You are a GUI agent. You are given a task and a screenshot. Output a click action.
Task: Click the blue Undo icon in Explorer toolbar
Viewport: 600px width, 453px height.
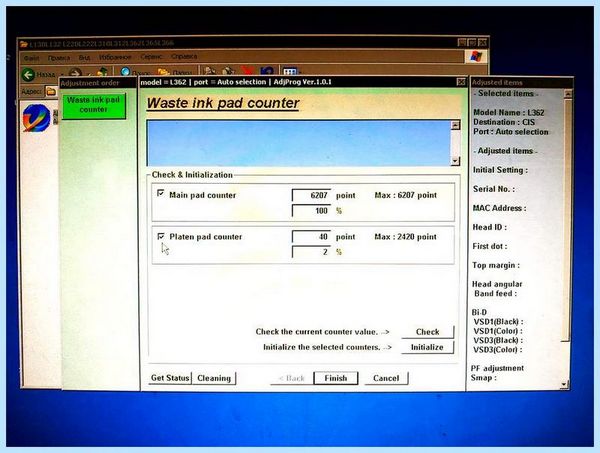pyautogui.click(x=267, y=70)
